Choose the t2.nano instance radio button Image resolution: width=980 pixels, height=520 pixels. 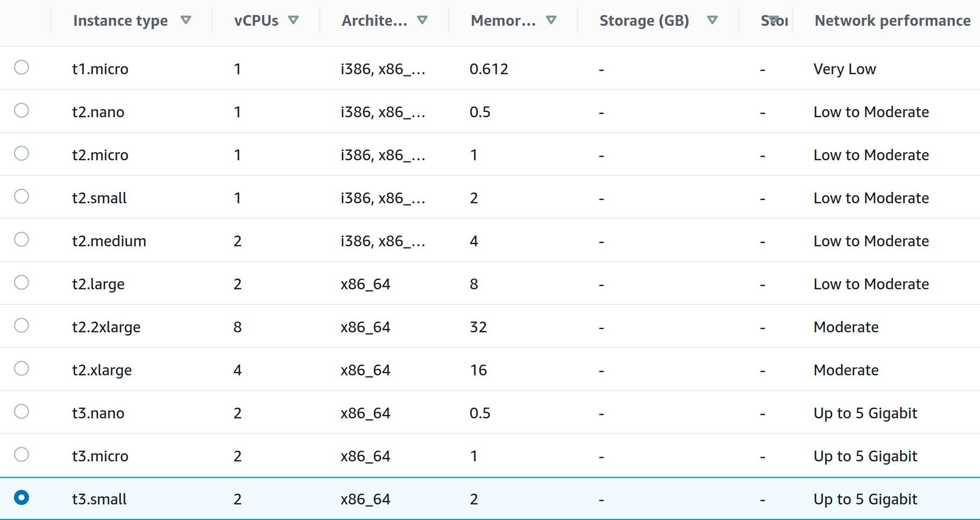point(21,111)
